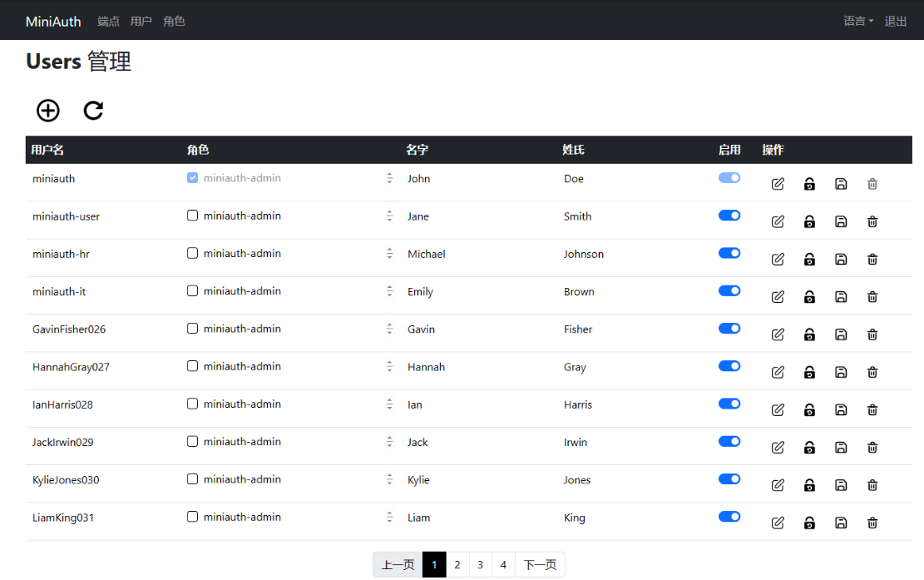Click 下一页 next page button
The image size is (924, 580).
tap(540, 565)
